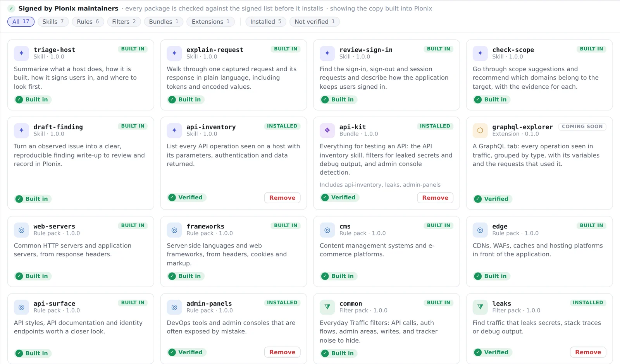
Task: Click the Built in badge on common
Action: [339, 353]
